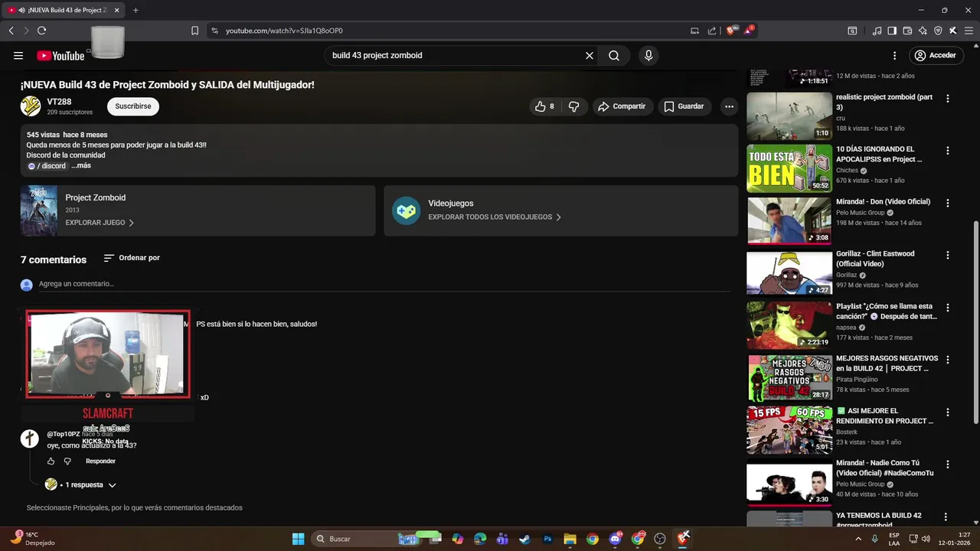This screenshot has width=980, height=551.
Task: Open Brave Leo AI sparkle icon
Action: click(923, 31)
